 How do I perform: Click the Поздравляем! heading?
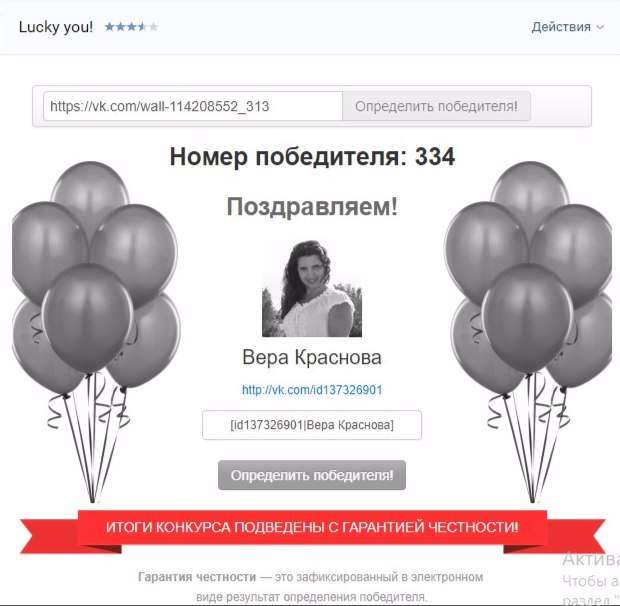pos(312,206)
